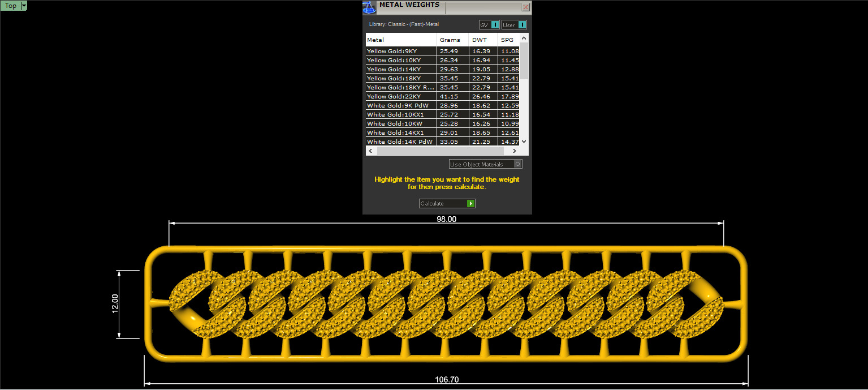Close the Metal Weights panel

525,7
